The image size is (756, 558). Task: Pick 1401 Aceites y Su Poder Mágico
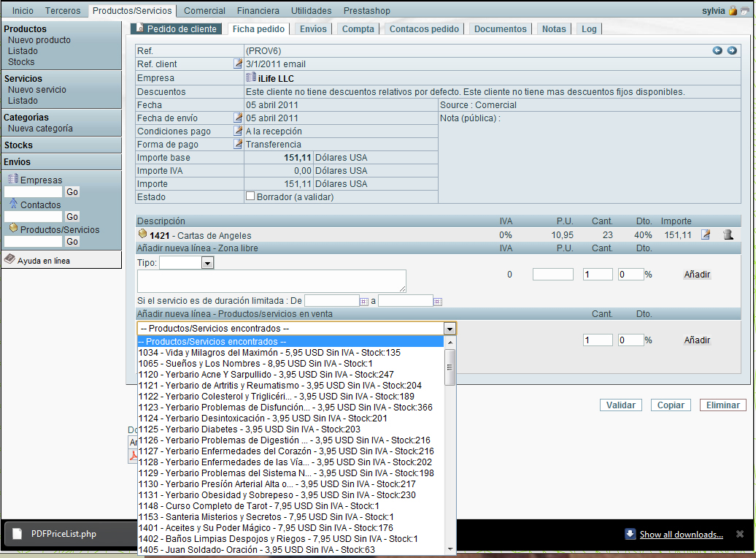[x=290, y=528]
